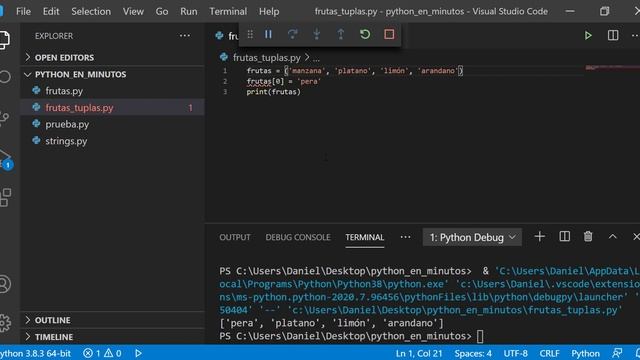Start debugging from status bar play icon

point(138,353)
